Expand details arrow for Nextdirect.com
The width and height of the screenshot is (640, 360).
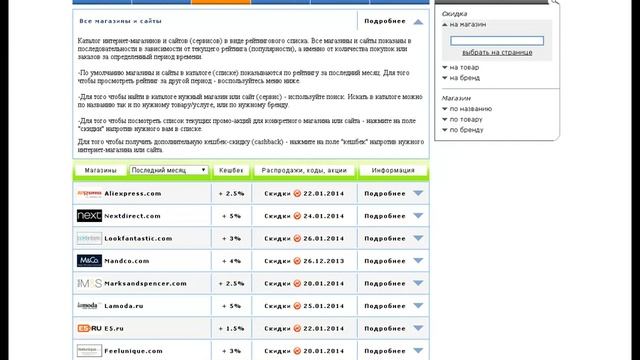click(418, 216)
